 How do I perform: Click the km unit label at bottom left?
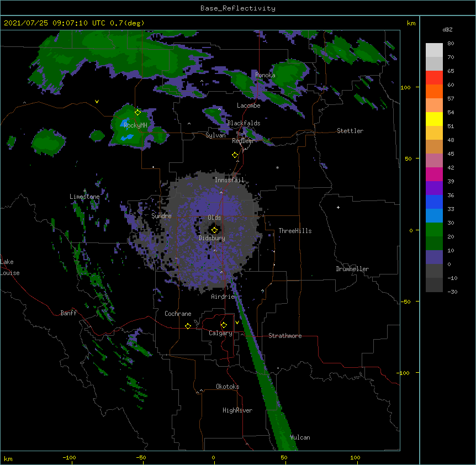point(8,458)
